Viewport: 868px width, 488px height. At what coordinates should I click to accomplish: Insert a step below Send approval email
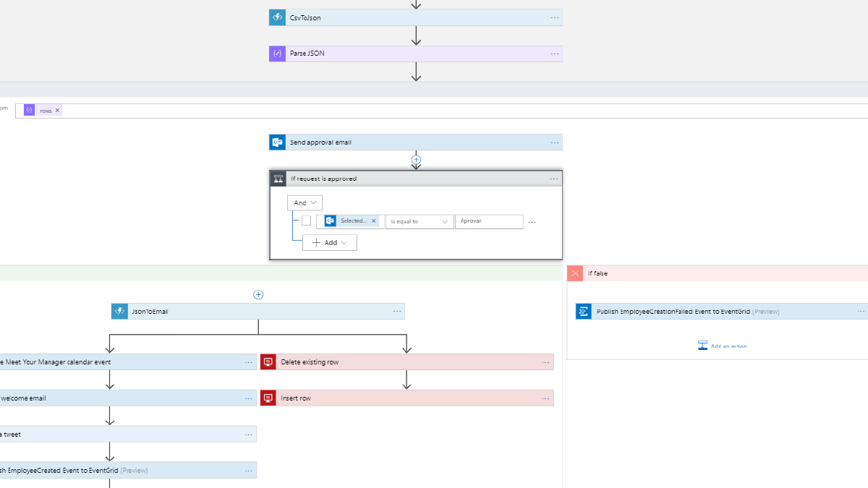pos(416,159)
